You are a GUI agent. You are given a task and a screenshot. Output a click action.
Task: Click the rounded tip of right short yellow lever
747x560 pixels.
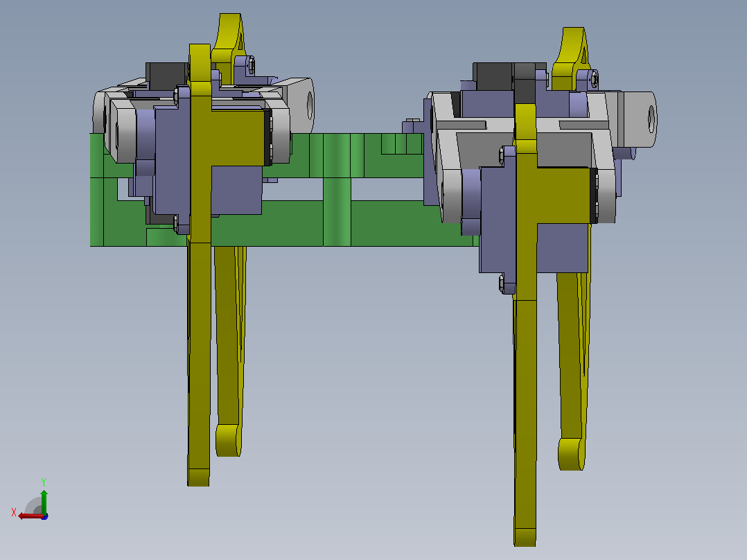coord(571,454)
